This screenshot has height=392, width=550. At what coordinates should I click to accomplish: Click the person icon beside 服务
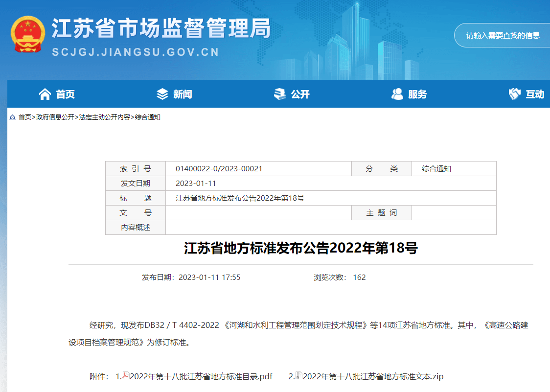click(397, 94)
